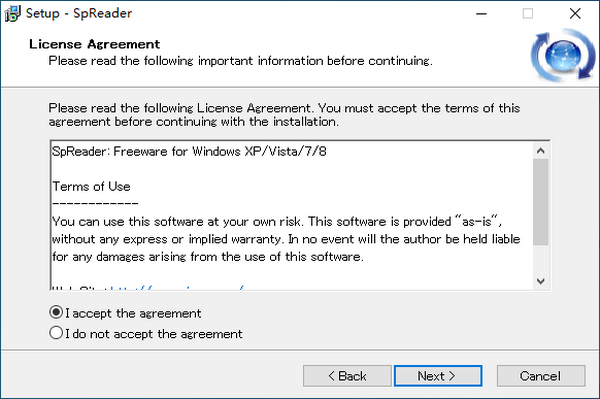Click the "Terms of Use" line in license
This screenshot has height=399, width=600.
point(91,186)
